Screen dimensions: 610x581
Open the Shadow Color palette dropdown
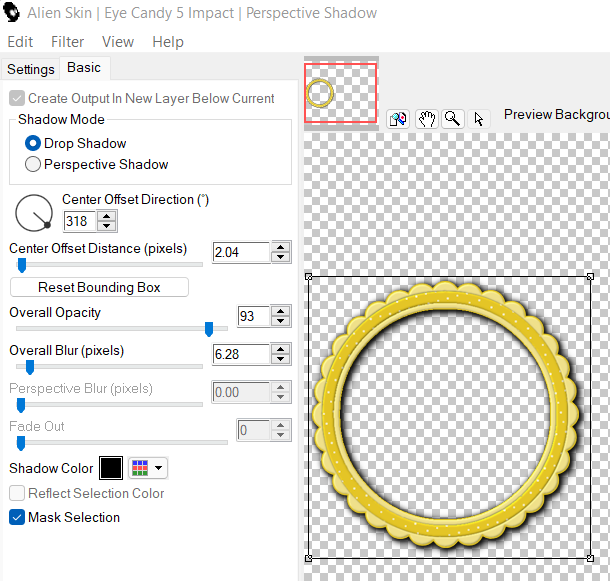coord(147,468)
